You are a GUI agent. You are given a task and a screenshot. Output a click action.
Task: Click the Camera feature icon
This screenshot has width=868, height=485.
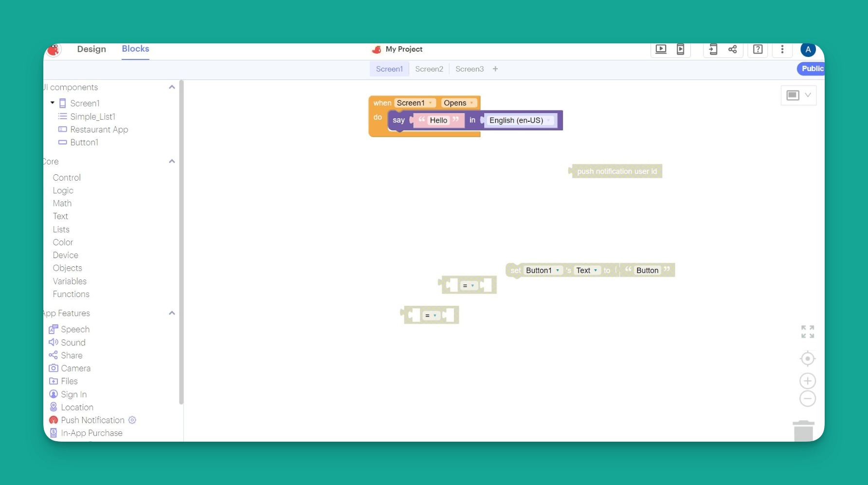[x=54, y=368]
